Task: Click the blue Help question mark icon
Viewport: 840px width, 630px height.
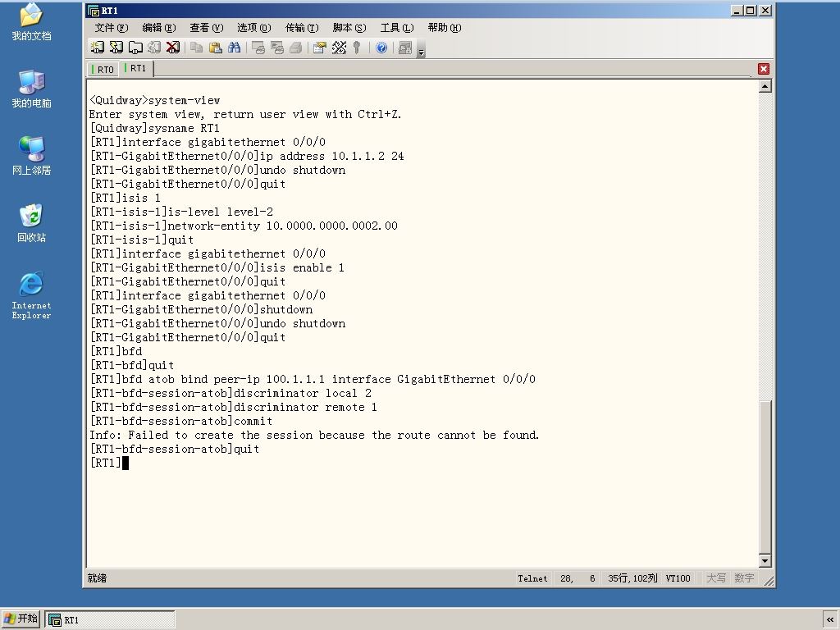Action: click(381, 48)
